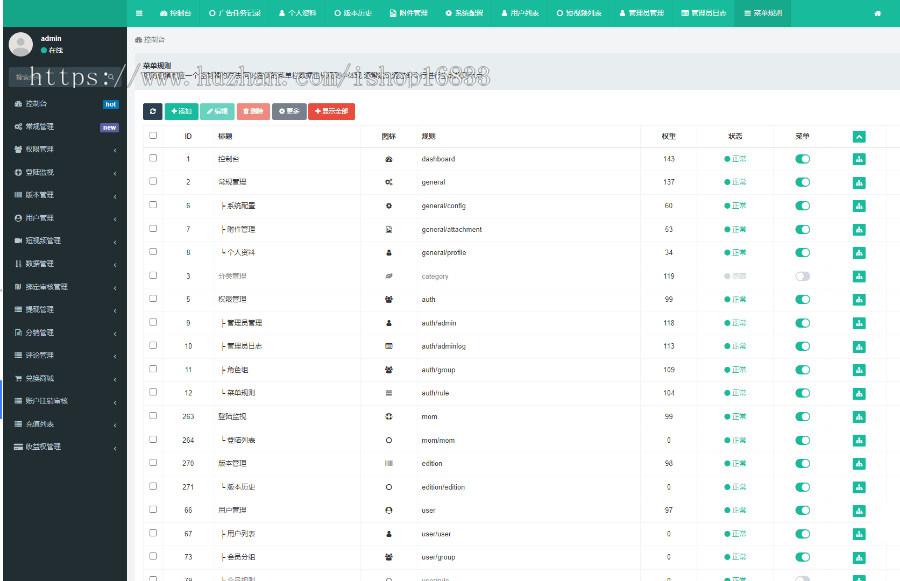The image size is (900, 581).
Task: Open sitemap icon for dashboard row
Action: [859, 159]
